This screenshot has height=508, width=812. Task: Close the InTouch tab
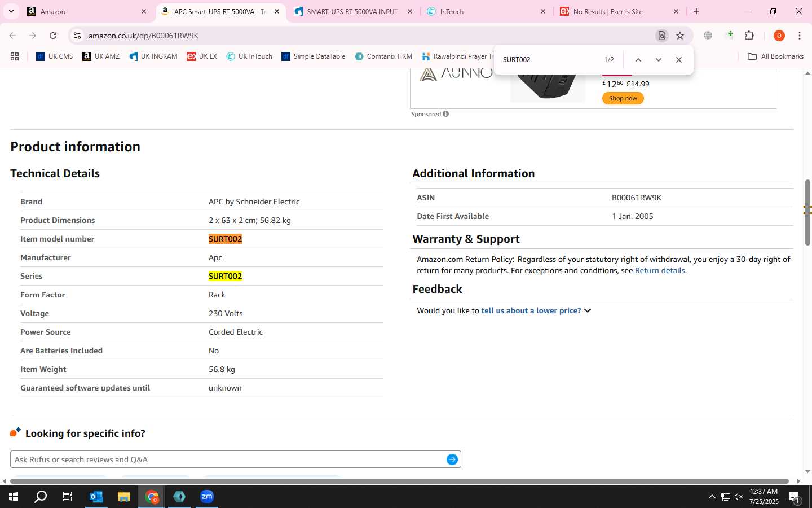(543, 11)
